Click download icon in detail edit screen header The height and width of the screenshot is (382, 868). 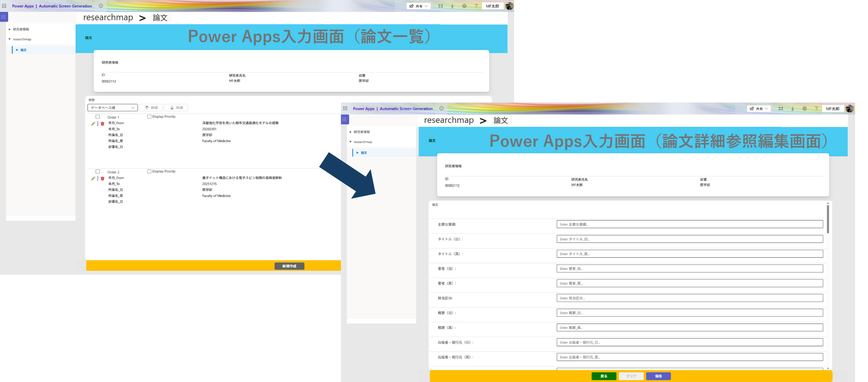click(792, 109)
